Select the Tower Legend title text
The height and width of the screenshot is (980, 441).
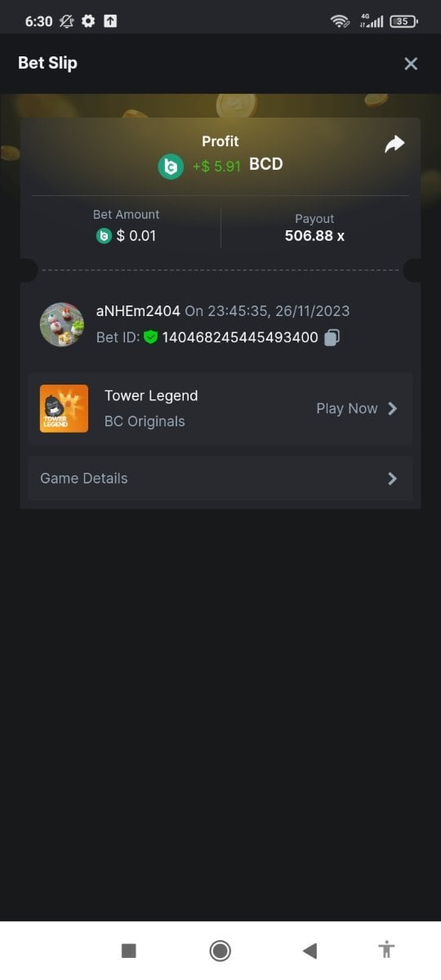151,395
